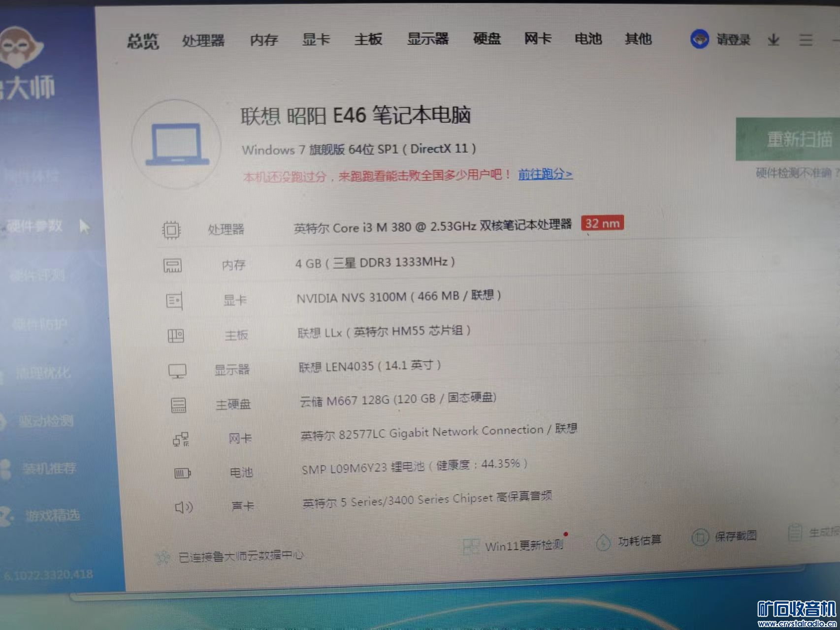The height and width of the screenshot is (630, 840).
Task: Click the laptop computer icon
Action: point(177,144)
